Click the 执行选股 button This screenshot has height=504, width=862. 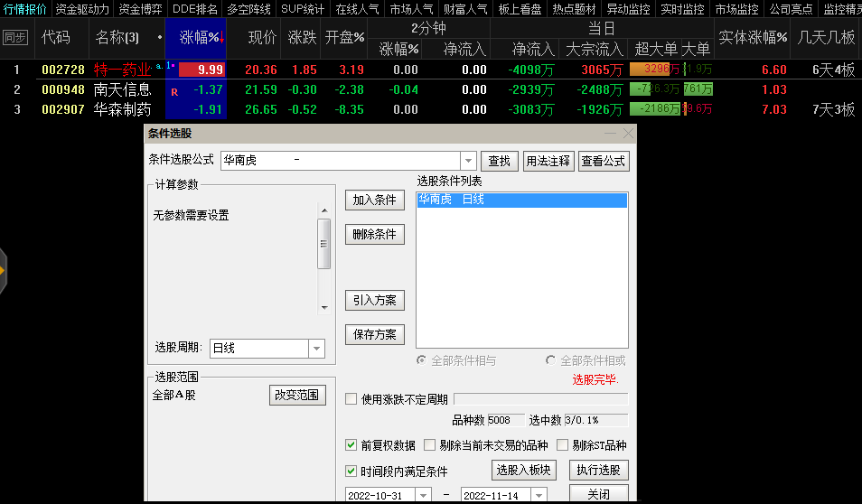tap(598, 470)
